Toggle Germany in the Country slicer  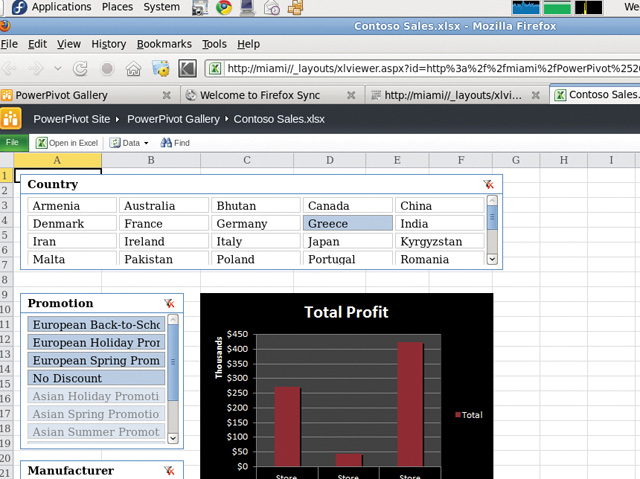pos(256,224)
